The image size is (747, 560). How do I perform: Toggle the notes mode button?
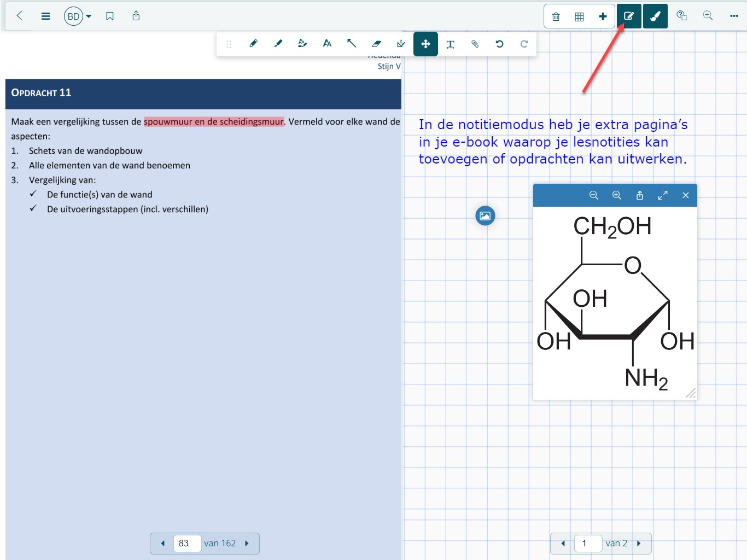pos(629,16)
